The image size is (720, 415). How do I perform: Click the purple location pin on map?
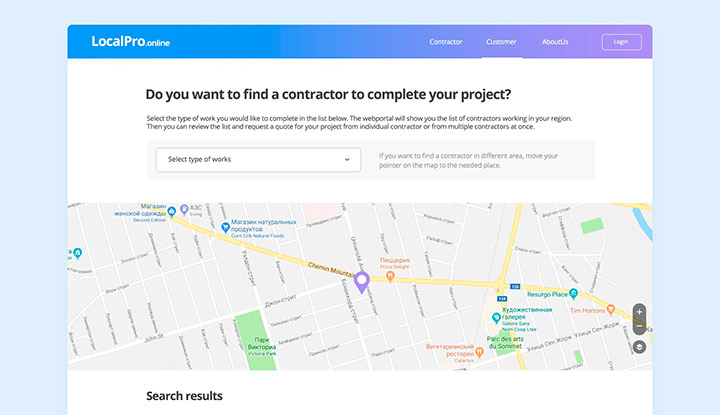362,282
